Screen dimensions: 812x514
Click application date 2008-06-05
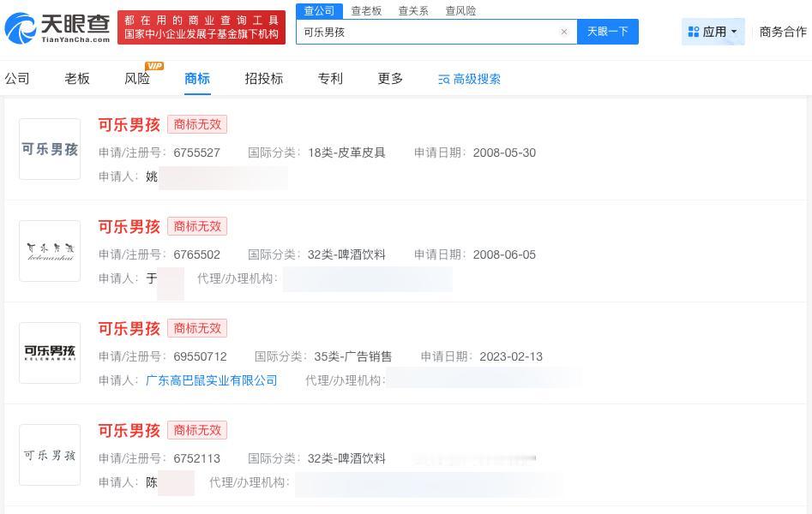pos(504,254)
